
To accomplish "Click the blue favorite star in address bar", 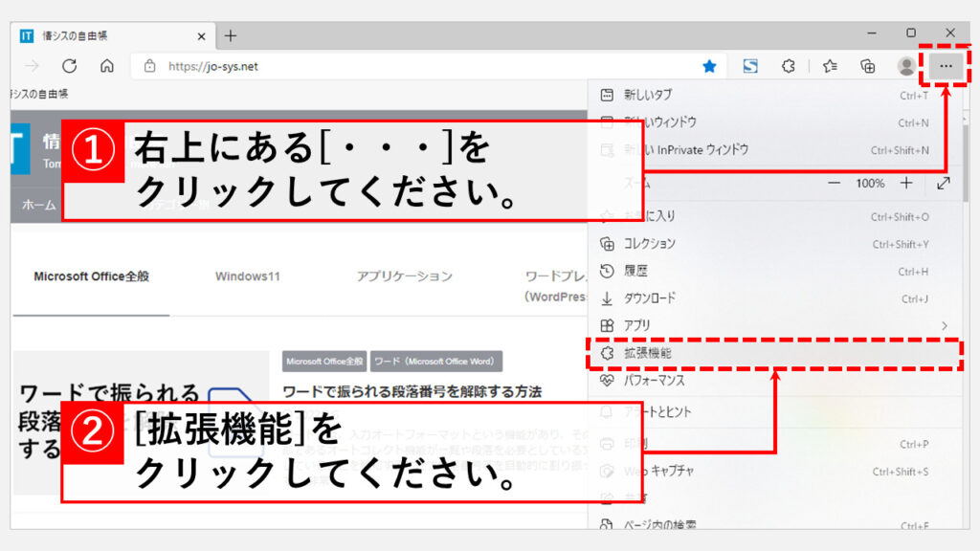I will pos(709,66).
